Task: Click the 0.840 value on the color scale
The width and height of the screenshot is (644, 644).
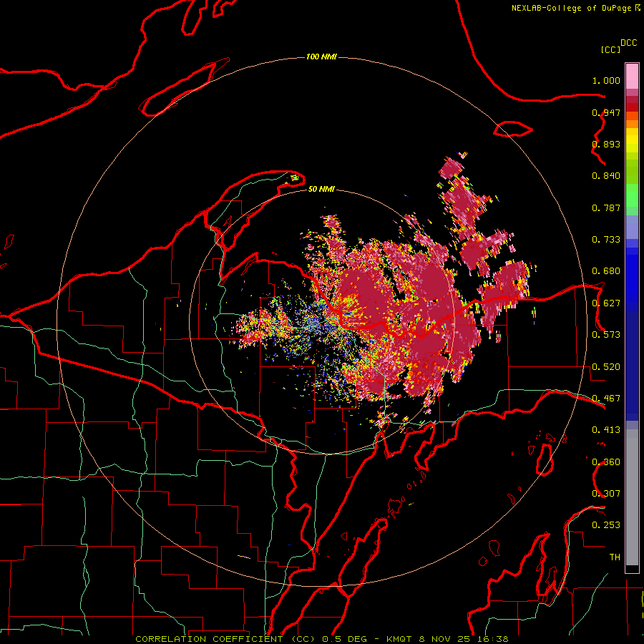Action: (x=606, y=176)
